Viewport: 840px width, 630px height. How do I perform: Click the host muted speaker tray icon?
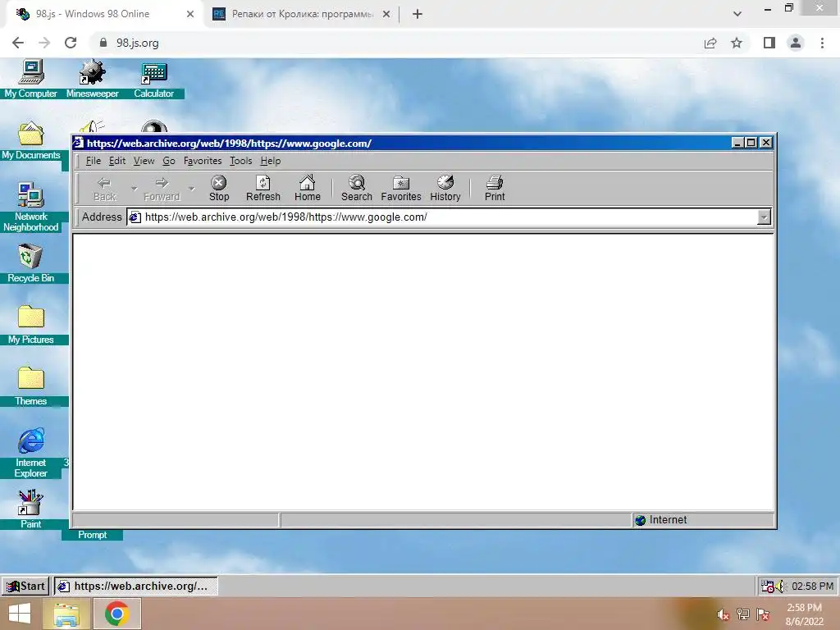(724, 614)
